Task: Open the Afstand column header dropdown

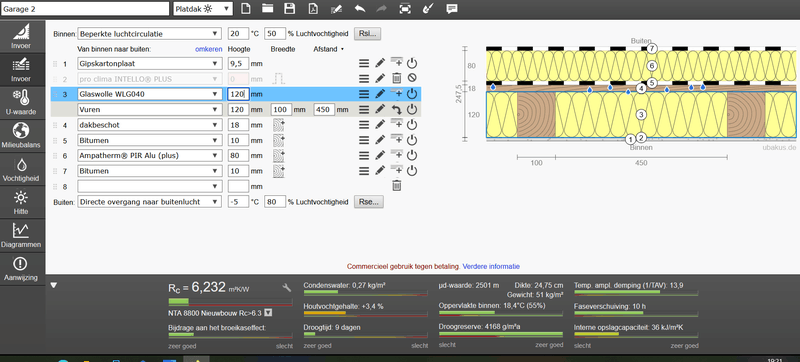Action: point(328,49)
